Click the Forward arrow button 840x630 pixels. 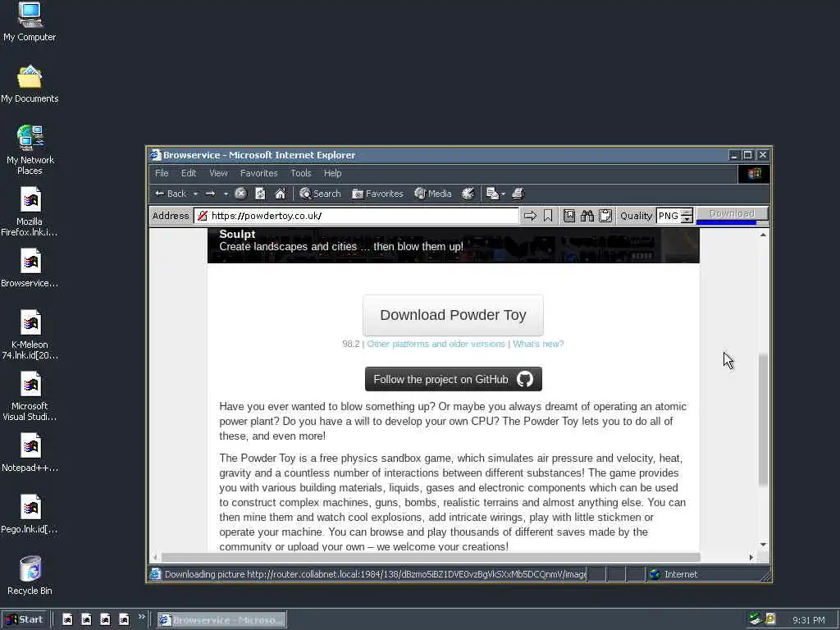(x=211, y=194)
